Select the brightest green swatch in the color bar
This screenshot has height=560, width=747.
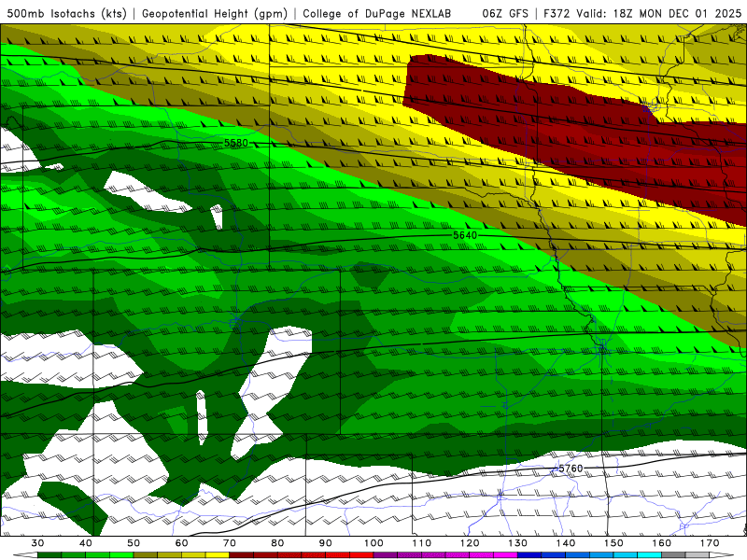[x=121, y=555]
